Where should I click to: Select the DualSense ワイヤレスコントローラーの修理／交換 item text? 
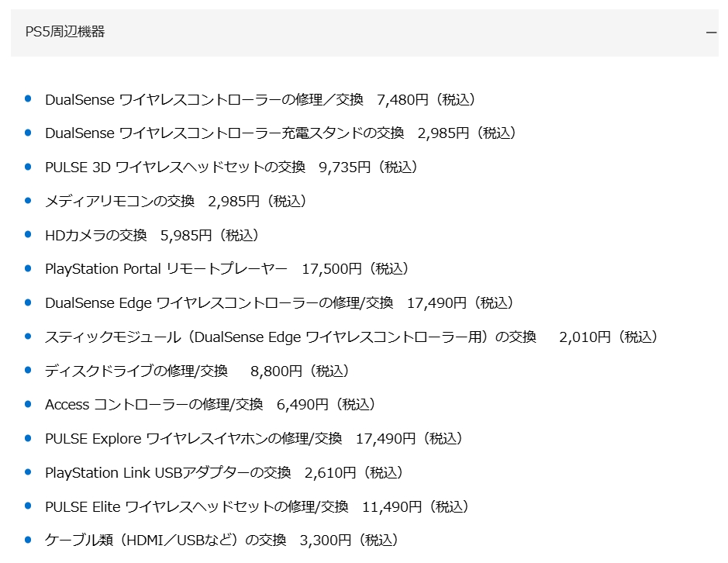[x=204, y=99]
